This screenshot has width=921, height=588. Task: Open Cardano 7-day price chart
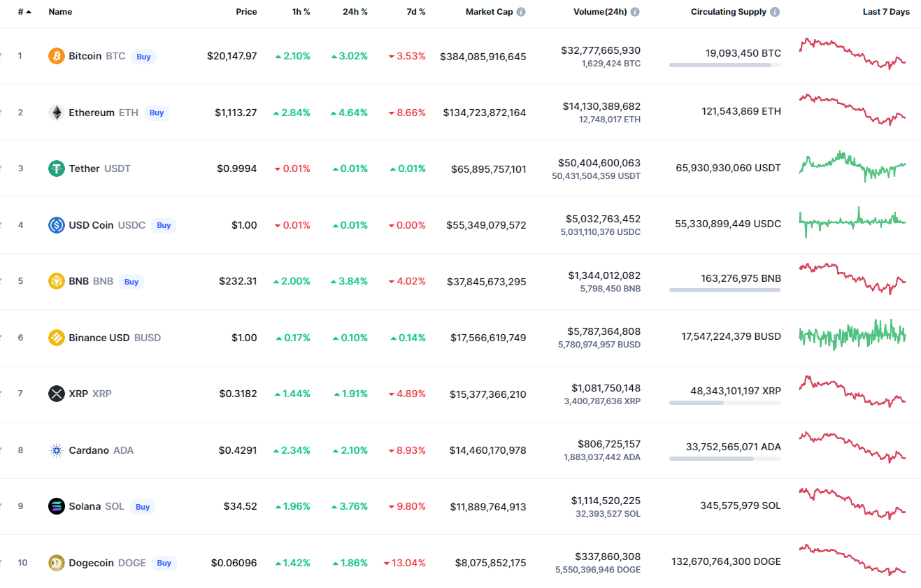[x=852, y=447]
